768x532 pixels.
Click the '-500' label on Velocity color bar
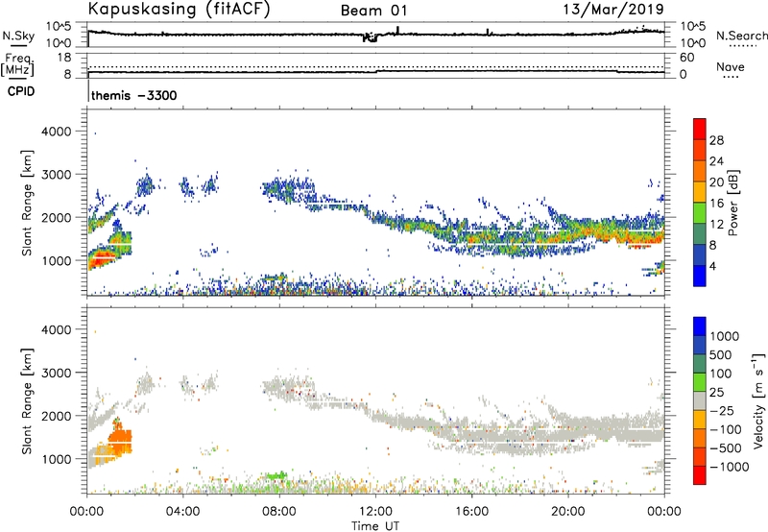click(x=726, y=448)
